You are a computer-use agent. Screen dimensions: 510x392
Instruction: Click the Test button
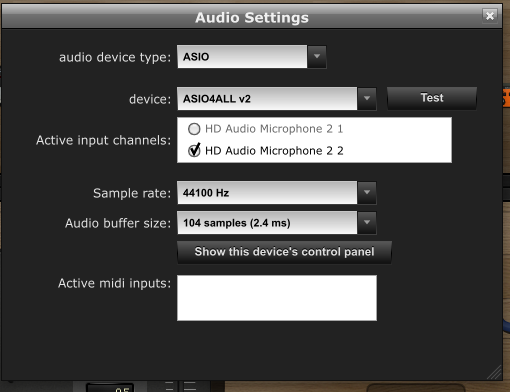coord(432,98)
